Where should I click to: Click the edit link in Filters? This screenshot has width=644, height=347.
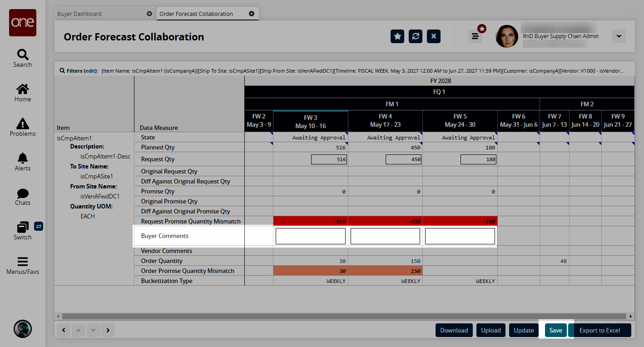point(90,71)
